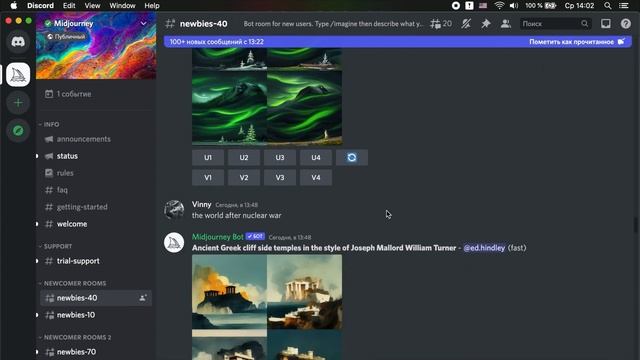
Task: Click the Wi-Fi status icon
Action: (499, 6)
